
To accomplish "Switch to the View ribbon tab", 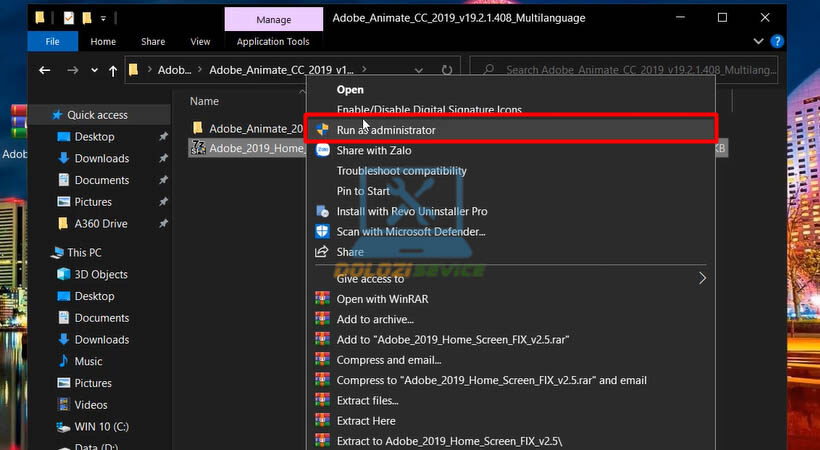I will pyautogui.click(x=200, y=42).
